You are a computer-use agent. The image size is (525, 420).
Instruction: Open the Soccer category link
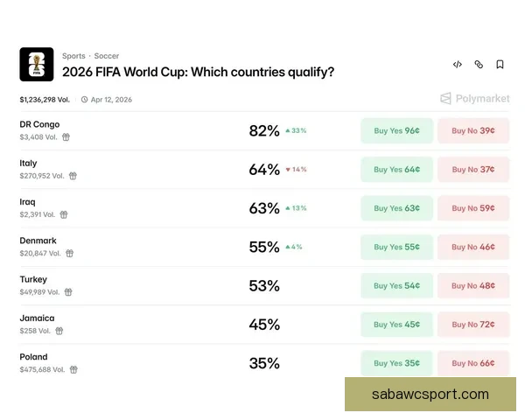(x=107, y=56)
